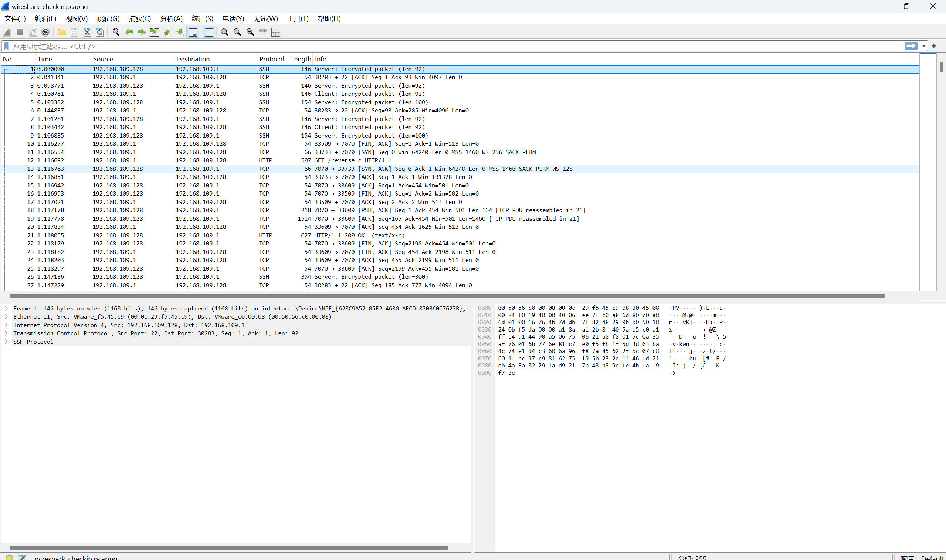Open the 跳转(G) menu

point(108,18)
